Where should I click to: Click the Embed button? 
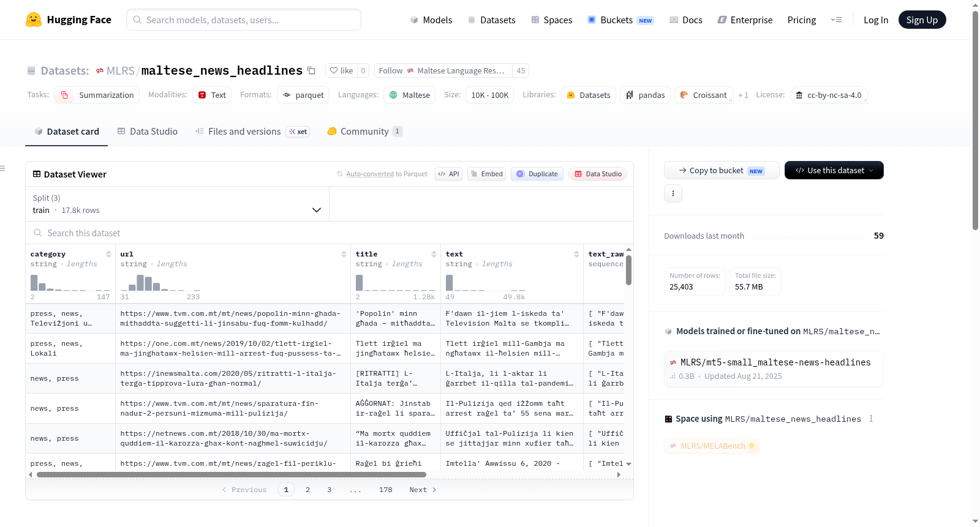point(486,174)
